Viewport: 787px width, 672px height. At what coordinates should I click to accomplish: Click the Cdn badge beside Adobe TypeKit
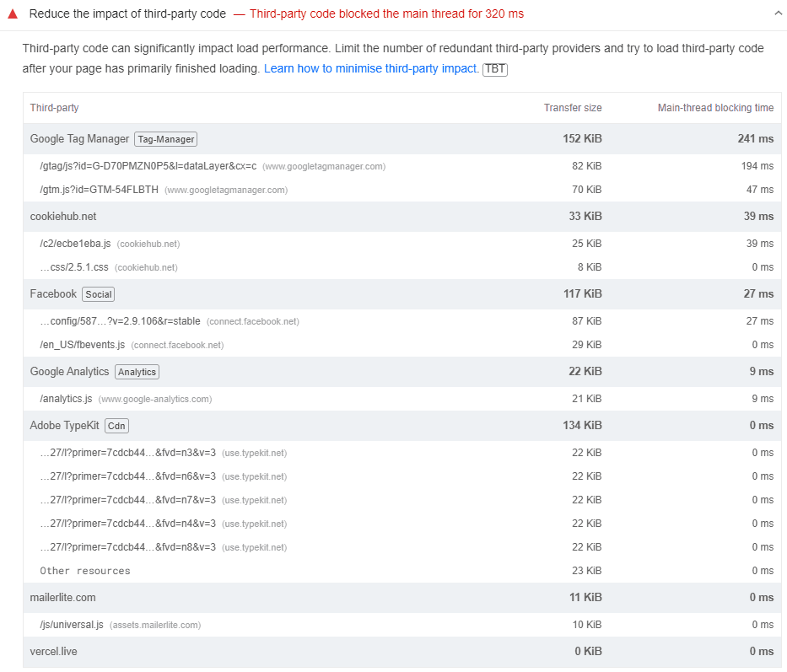click(116, 426)
